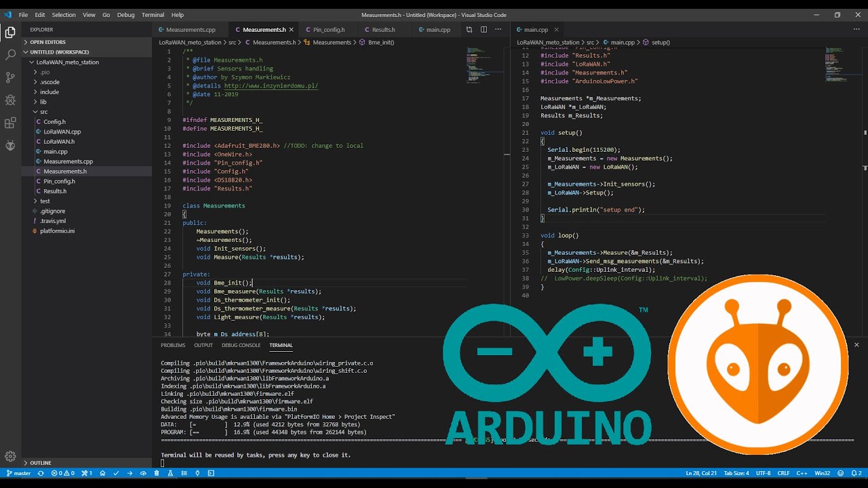Expand the include folder
The height and width of the screenshot is (488, 868).
click(x=87, y=91)
